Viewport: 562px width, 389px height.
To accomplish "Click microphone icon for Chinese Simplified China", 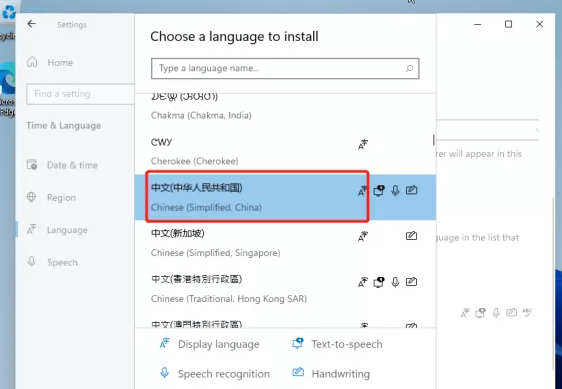I will (x=395, y=190).
